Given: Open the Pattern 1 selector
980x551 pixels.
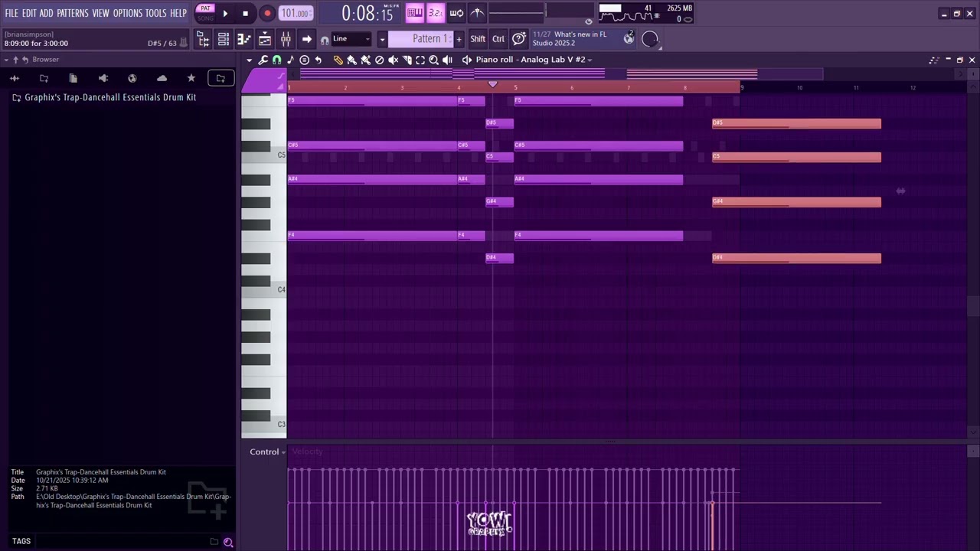Looking at the screenshot, I should coord(420,38).
